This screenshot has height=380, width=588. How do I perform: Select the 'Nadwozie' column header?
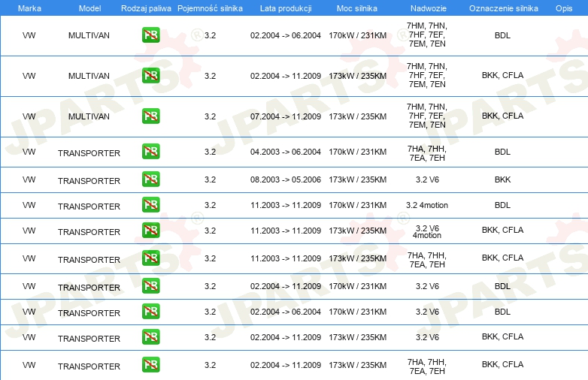pyautogui.click(x=429, y=8)
